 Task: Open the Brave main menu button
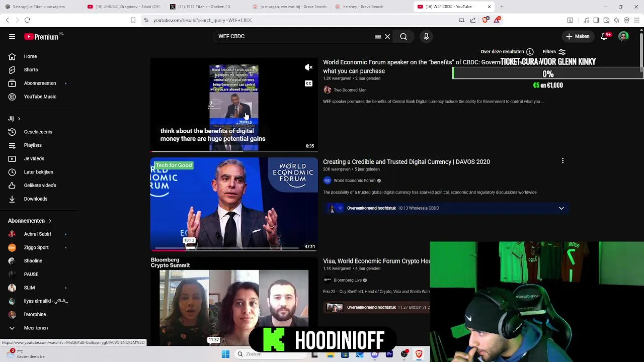coord(637,20)
